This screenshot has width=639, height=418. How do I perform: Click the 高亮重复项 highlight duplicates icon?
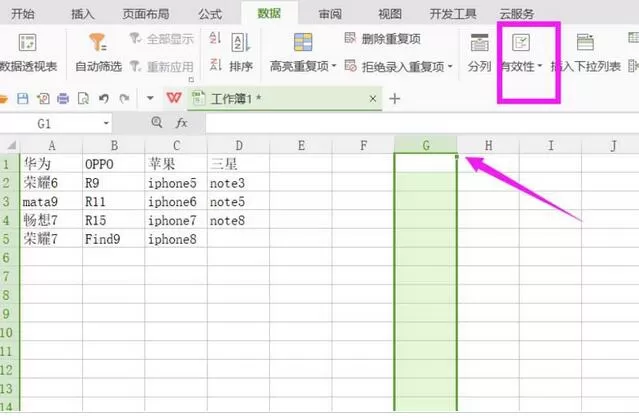click(x=303, y=43)
